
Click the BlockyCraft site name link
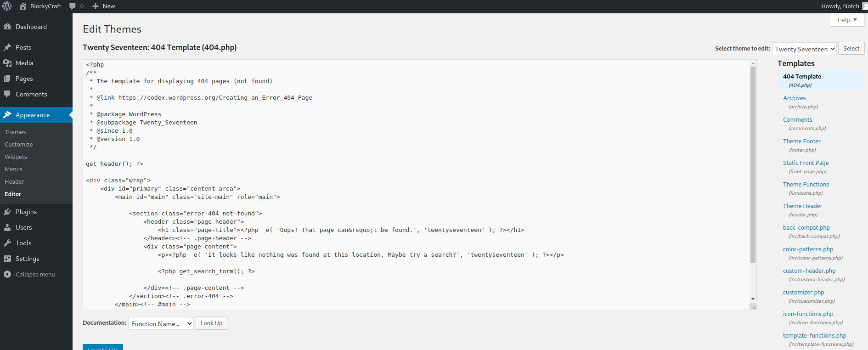point(45,6)
